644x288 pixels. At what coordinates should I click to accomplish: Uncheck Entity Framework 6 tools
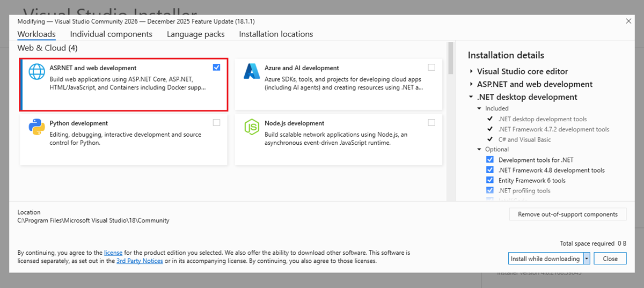pyautogui.click(x=489, y=180)
